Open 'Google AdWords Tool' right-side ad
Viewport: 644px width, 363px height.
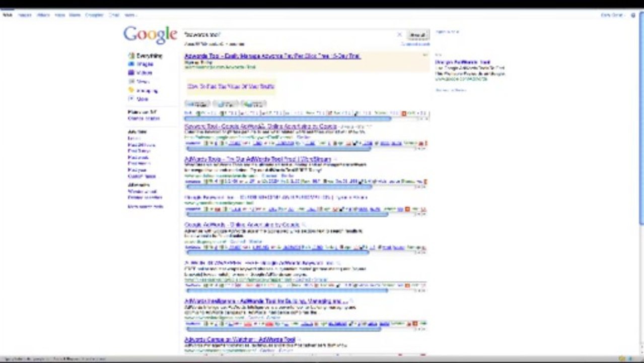pyautogui.click(x=462, y=62)
